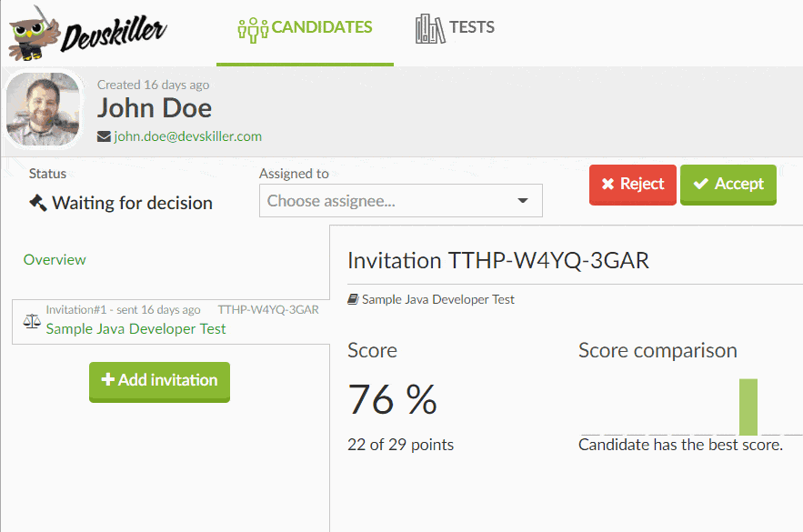Accept the candidate John Doe

pyautogui.click(x=728, y=185)
